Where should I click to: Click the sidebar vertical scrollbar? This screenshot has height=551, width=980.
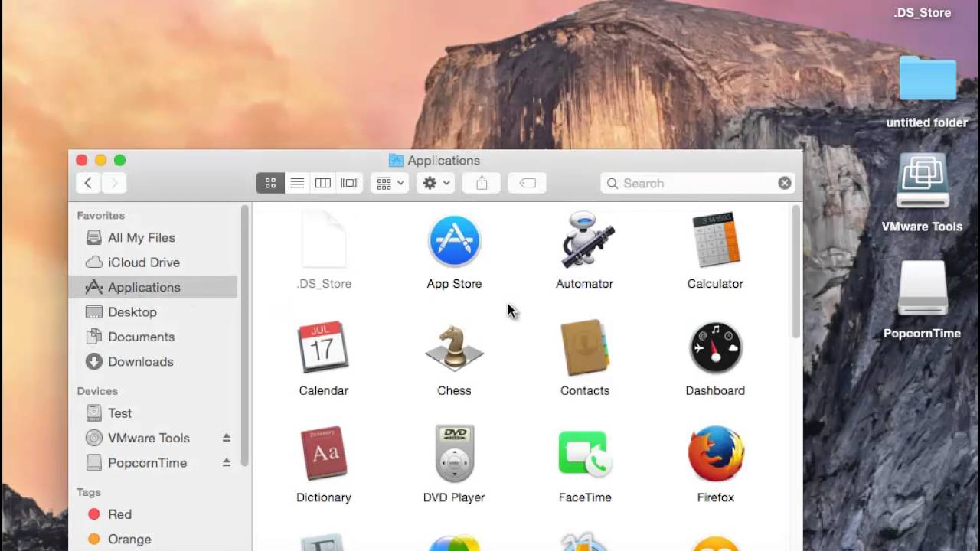click(245, 335)
